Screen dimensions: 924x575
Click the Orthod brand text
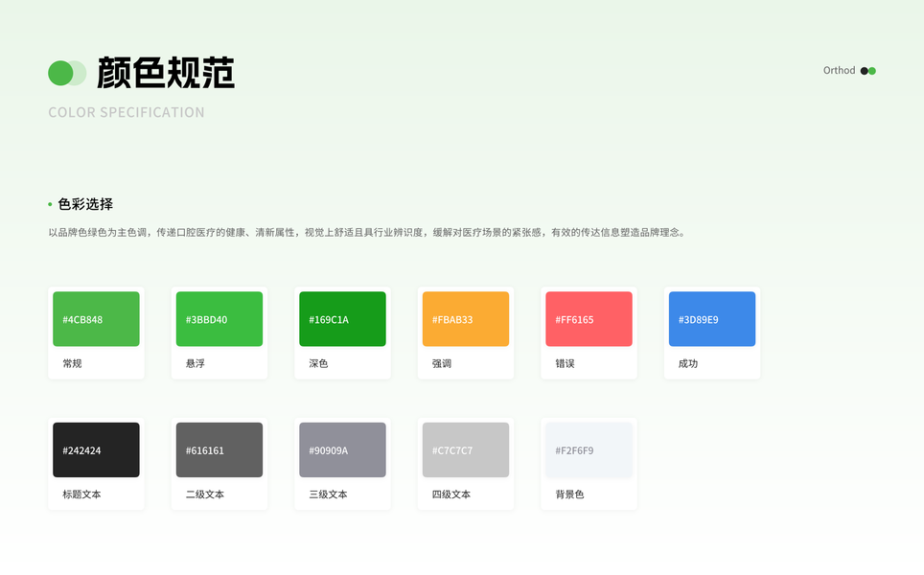pos(839,70)
